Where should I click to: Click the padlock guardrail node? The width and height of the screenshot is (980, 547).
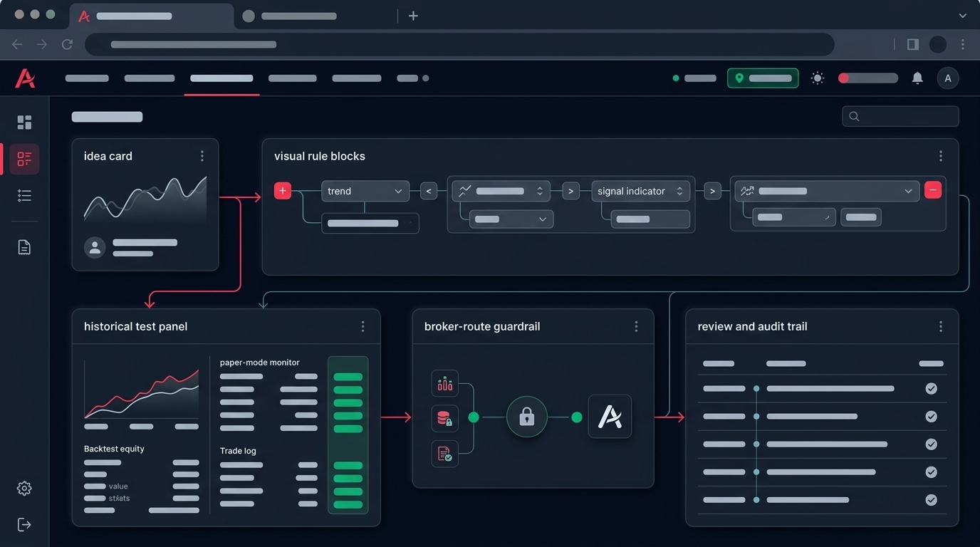click(x=527, y=417)
